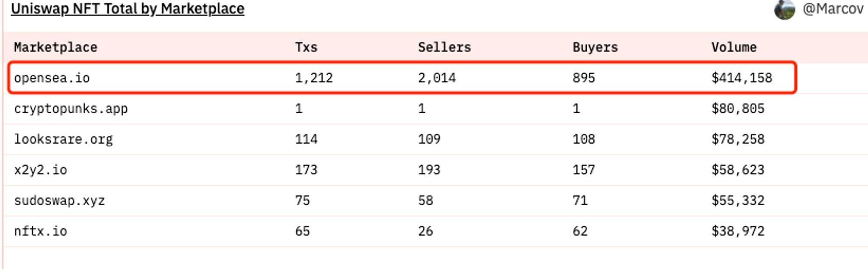Click the $414,158 volume value
This screenshot has width=868, height=269.
[x=741, y=78]
